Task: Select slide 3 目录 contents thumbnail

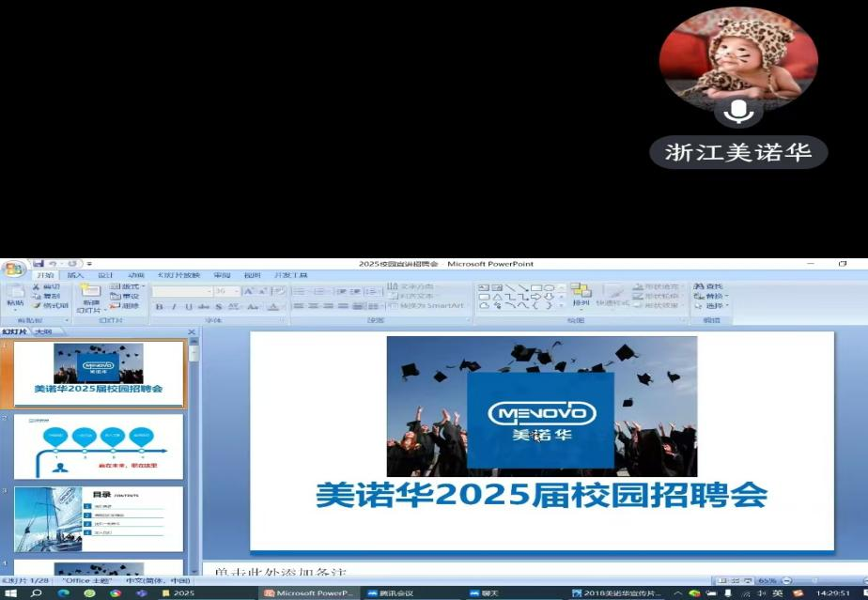Action: [x=99, y=519]
